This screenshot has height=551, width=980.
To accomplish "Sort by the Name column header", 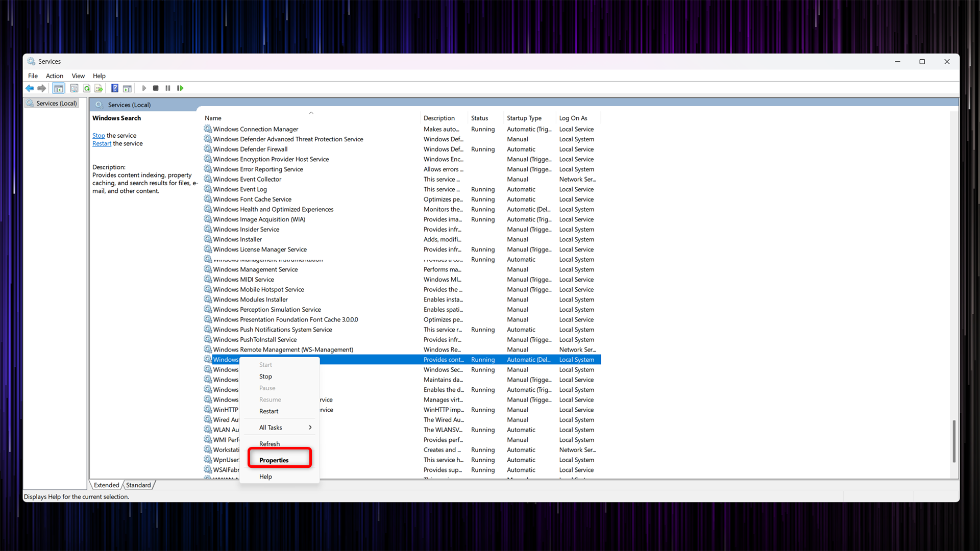I will pos(311,118).
